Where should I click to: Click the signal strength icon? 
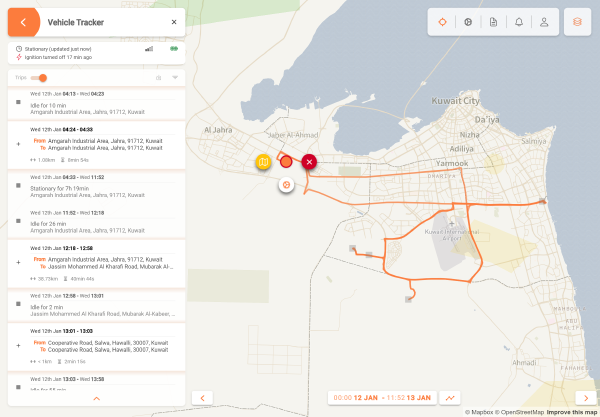(149, 49)
